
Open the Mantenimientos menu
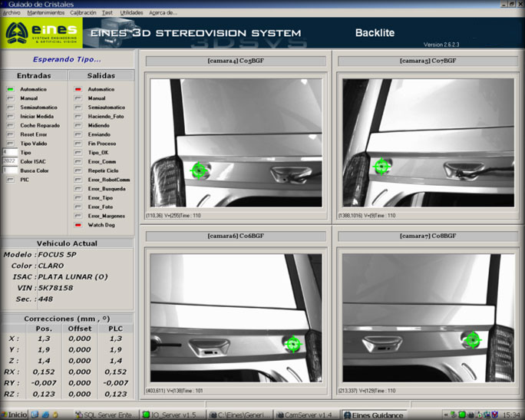(x=46, y=13)
